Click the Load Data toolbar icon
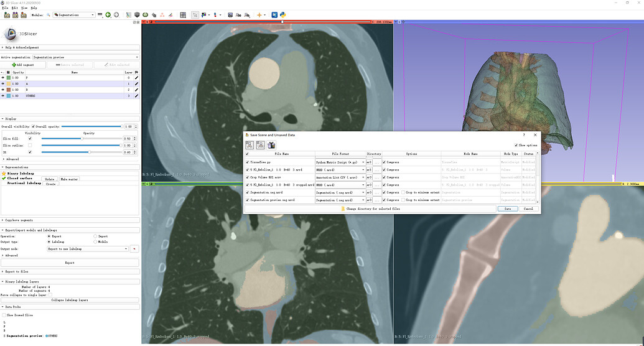This screenshot has height=346, width=644. (7, 15)
